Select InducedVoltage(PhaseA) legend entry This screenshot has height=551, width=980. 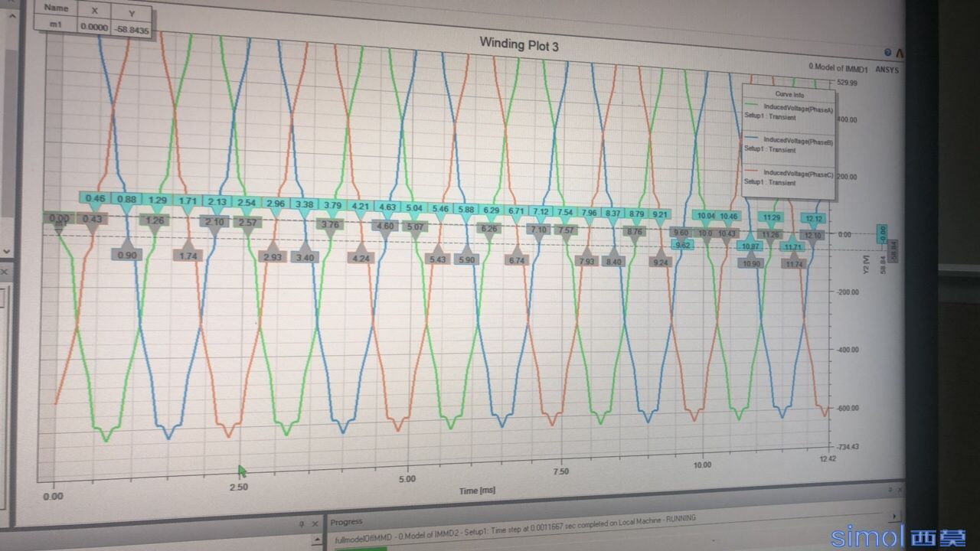pos(798,108)
